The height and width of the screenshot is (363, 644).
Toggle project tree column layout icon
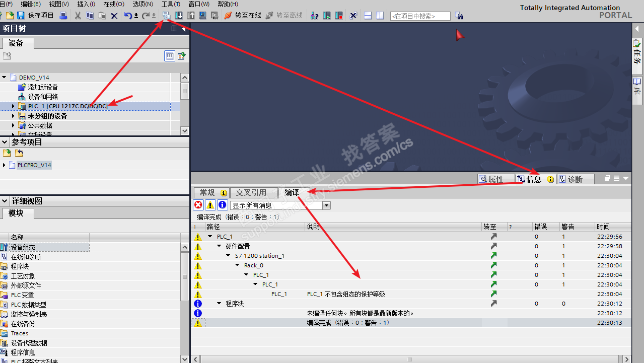coord(174,29)
